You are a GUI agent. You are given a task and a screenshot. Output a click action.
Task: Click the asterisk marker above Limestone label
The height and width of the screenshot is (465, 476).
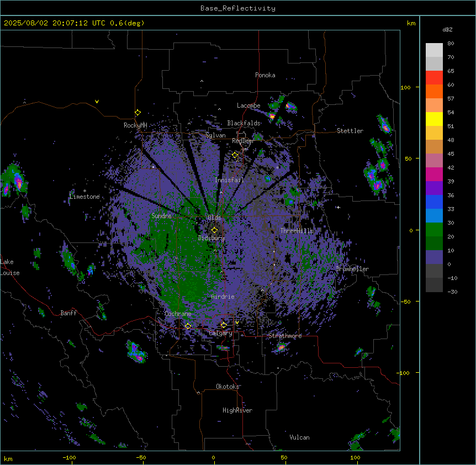(x=84, y=191)
